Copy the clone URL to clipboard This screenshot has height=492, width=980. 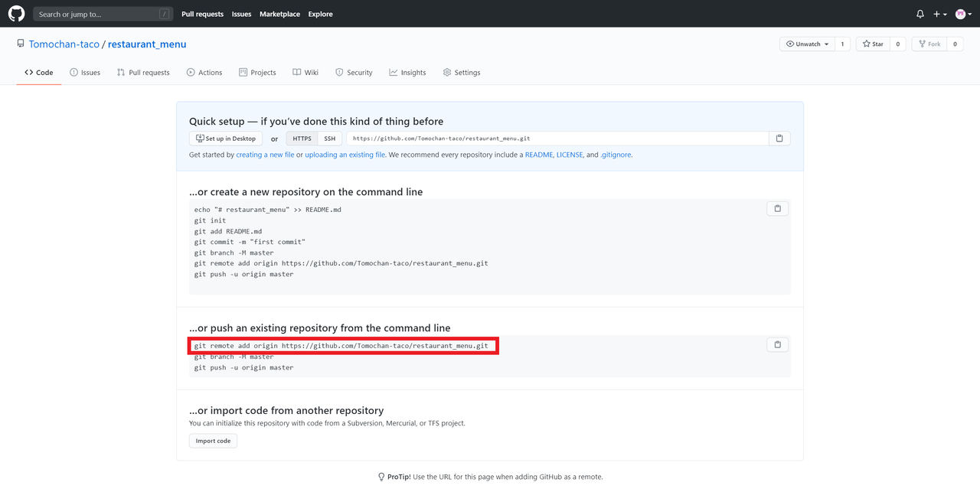(x=779, y=138)
